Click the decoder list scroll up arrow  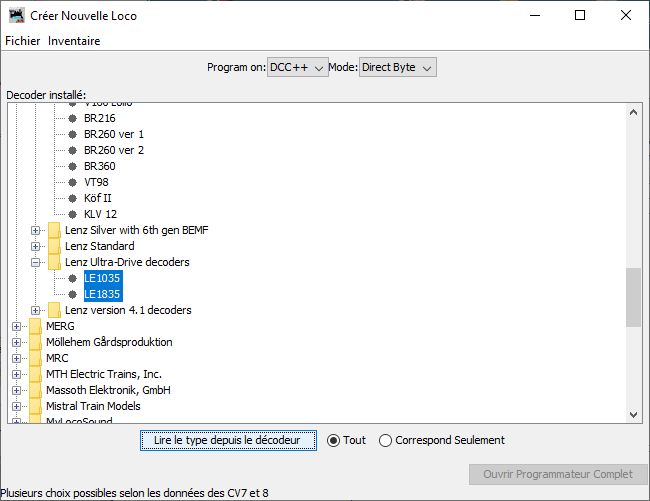633,112
